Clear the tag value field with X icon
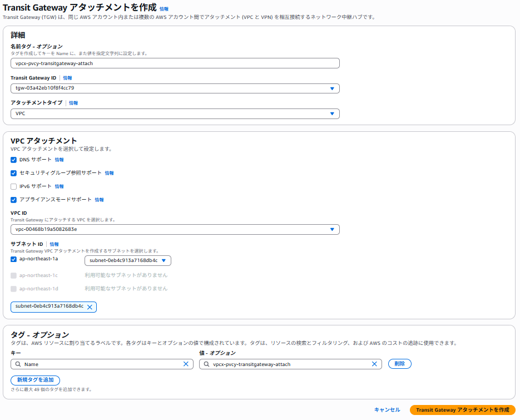520x420 pixels. coord(374,364)
